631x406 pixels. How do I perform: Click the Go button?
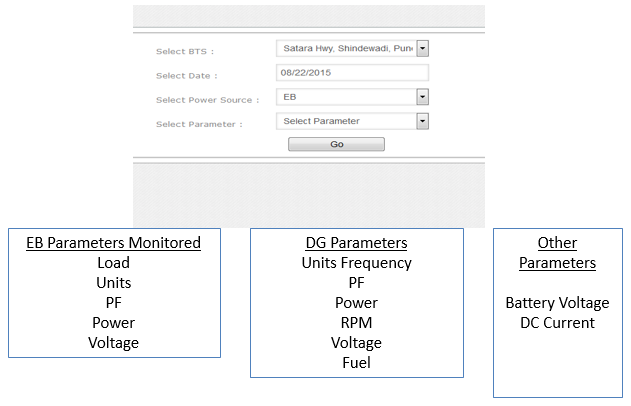[336, 144]
